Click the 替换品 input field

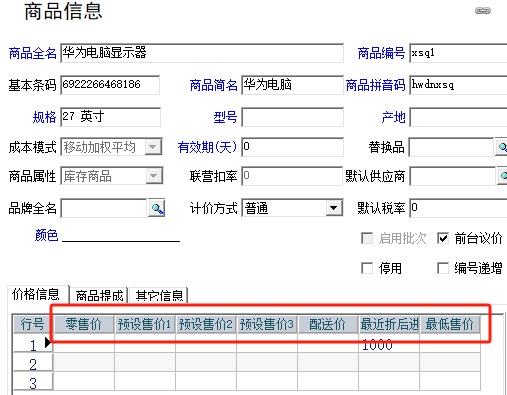[451, 147]
